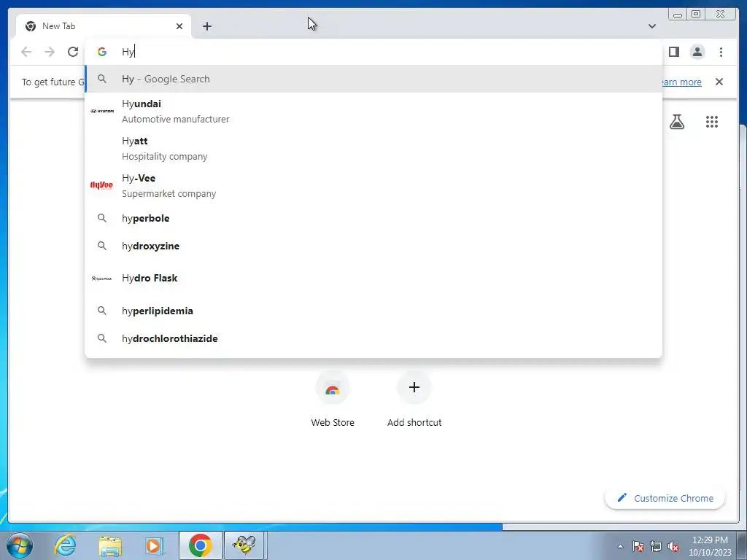This screenshot has width=747, height=560.
Task: Close the New Tab tab
Action: pyautogui.click(x=179, y=26)
